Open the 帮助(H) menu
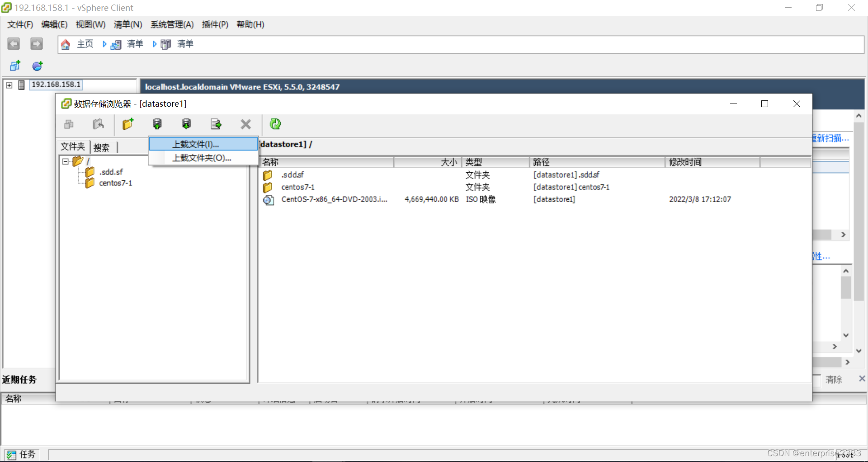This screenshot has height=462, width=868. [250, 24]
